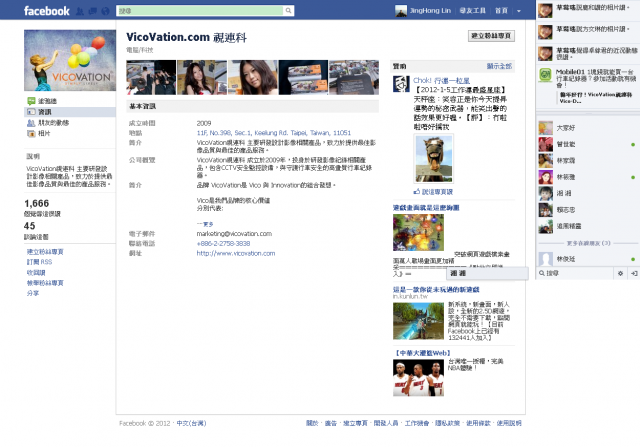Screen dimensions: 640x447
Task: Open the photo of the woman in a red dress
Action: click(x=202, y=77)
